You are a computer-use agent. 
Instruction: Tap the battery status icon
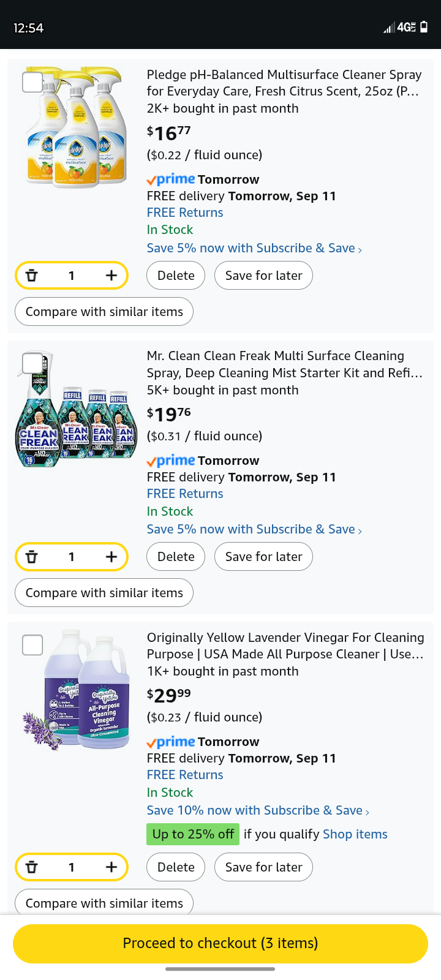pyautogui.click(x=424, y=27)
